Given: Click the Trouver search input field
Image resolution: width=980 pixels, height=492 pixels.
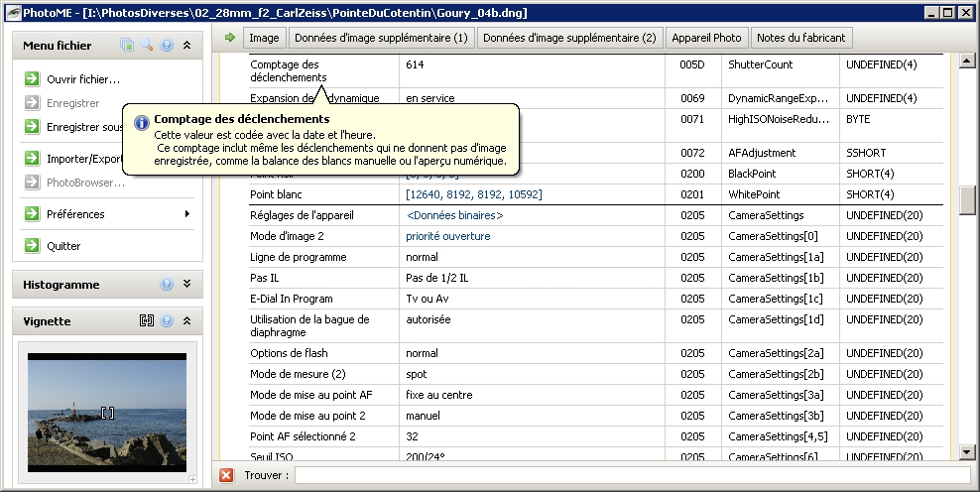Looking at the screenshot, I should coord(632,475).
